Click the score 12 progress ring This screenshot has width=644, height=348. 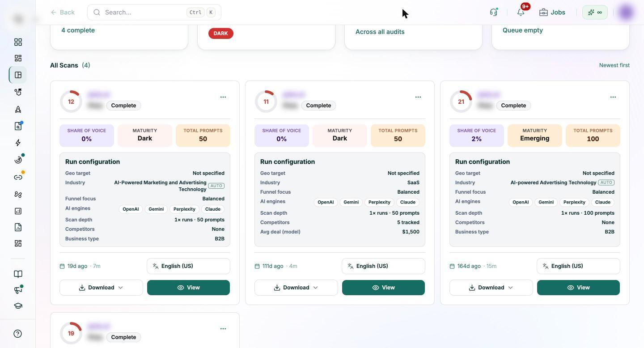(71, 102)
